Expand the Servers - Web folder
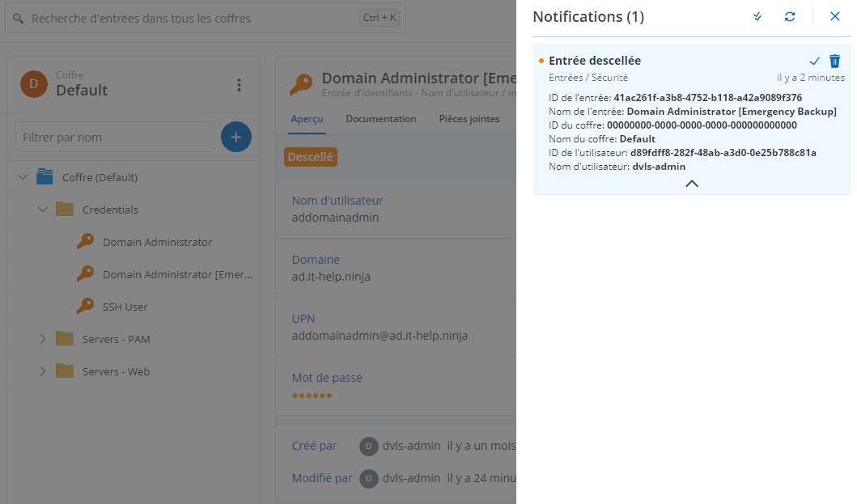Screen dimensions: 857x504 pos(43,371)
